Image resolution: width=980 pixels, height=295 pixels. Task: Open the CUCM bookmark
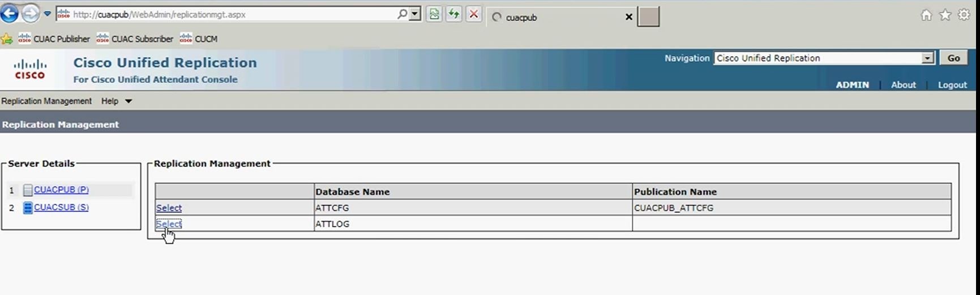pyautogui.click(x=198, y=39)
